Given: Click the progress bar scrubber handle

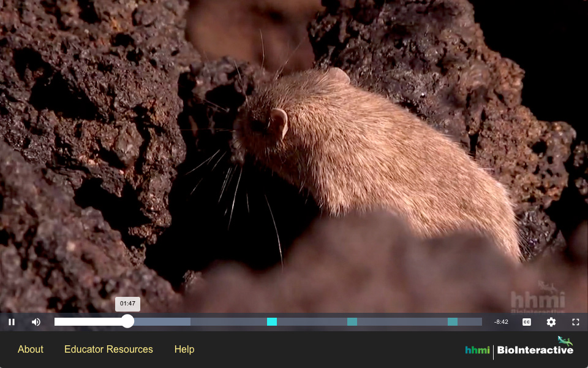Looking at the screenshot, I should tap(127, 321).
